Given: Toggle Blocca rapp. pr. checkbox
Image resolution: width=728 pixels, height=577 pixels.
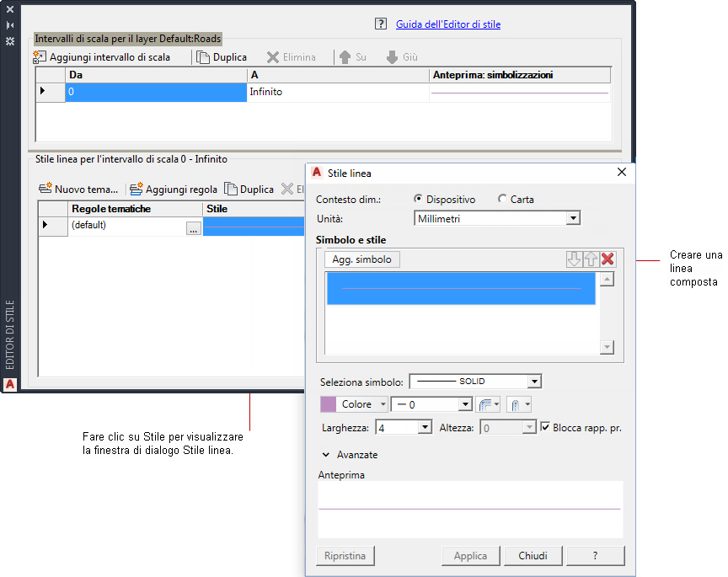Looking at the screenshot, I should click(x=545, y=426).
